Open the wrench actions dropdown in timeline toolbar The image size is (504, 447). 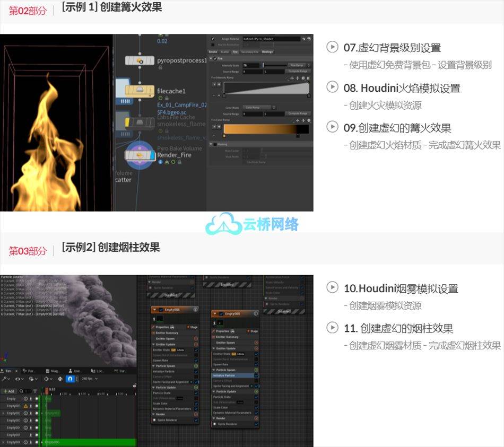click(6, 379)
